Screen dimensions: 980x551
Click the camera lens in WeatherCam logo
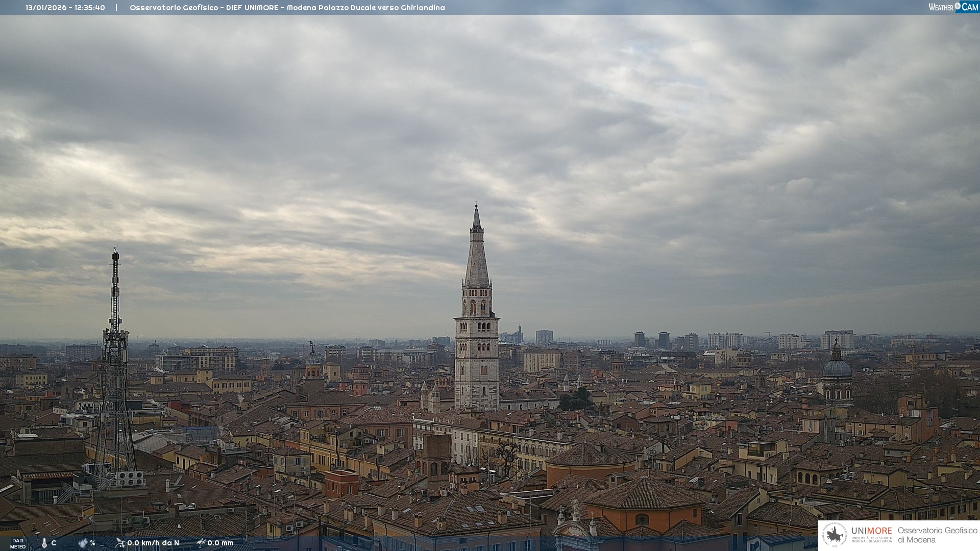point(958,6)
